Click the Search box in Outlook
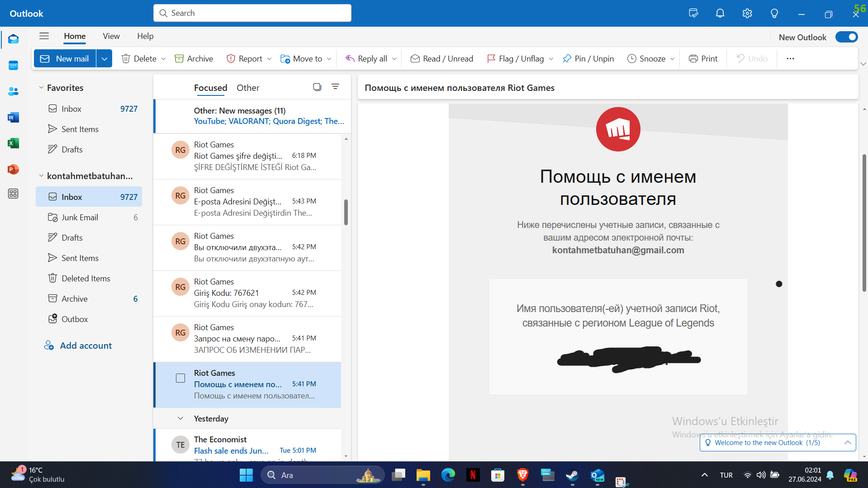 tap(252, 13)
